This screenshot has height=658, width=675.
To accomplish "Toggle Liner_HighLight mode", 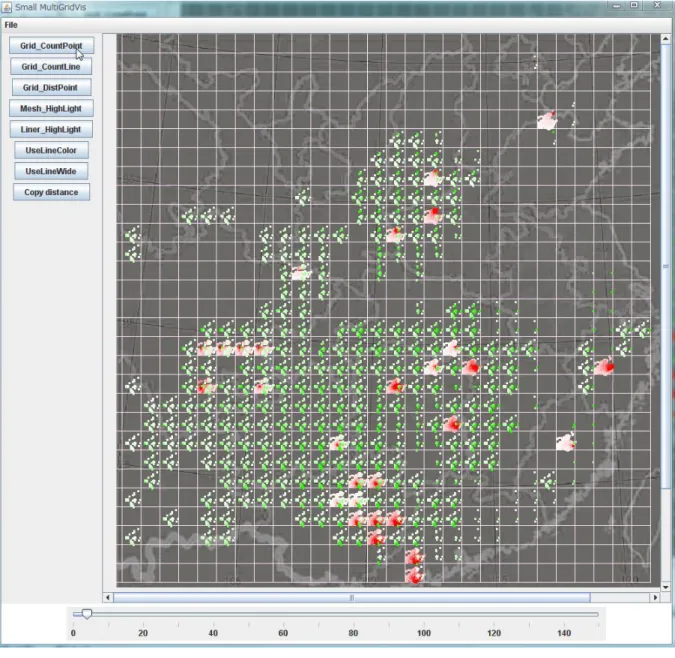I will point(51,129).
